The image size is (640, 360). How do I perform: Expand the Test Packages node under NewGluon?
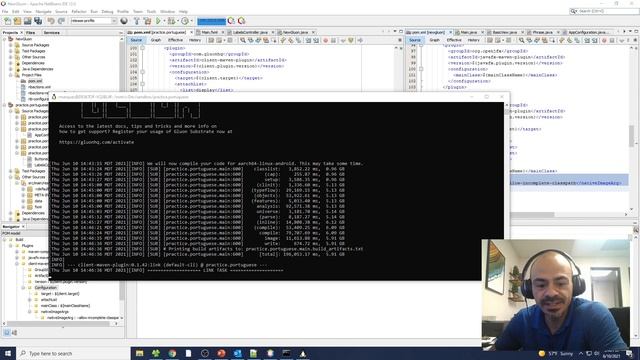pyautogui.click(x=11, y=51)
